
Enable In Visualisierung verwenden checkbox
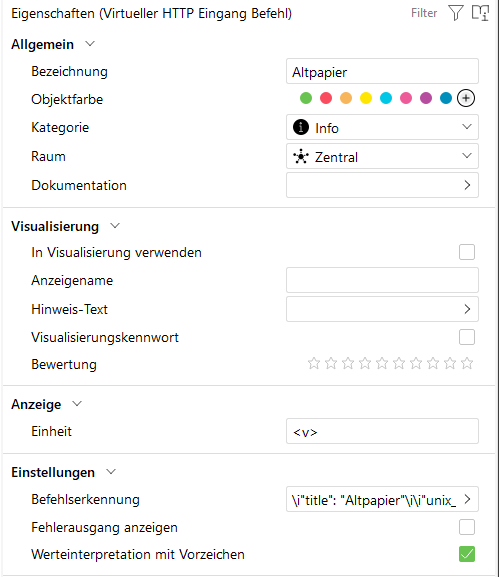(x=467, y=252)
